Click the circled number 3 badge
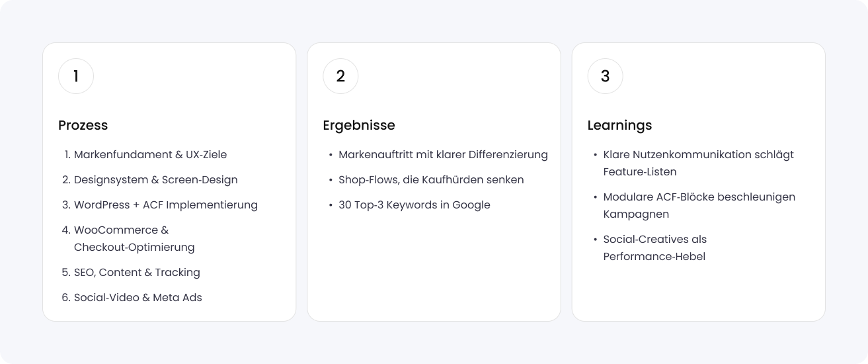Image resolution: width=868 pixels, height=364 pixels. pos(605,76)
